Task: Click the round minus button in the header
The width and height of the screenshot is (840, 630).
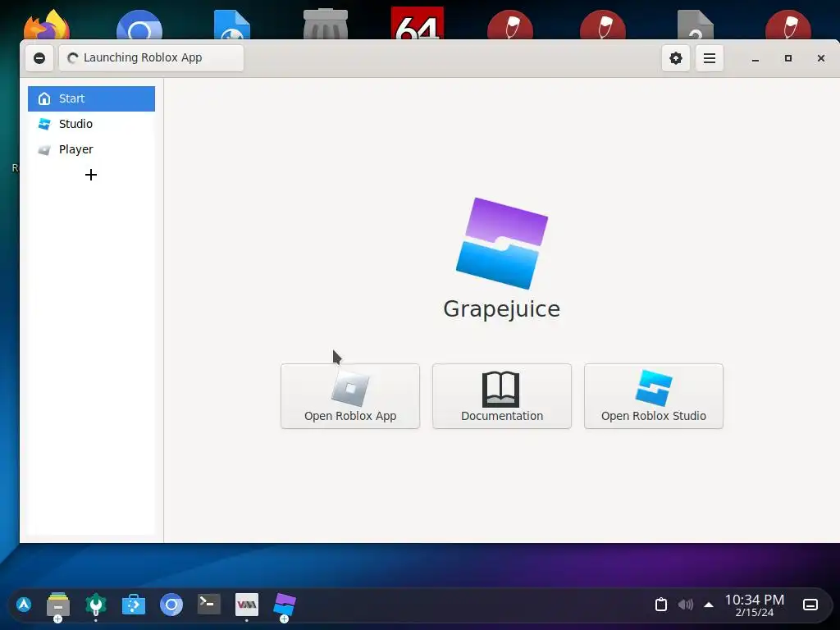Action: pos(39,58)
